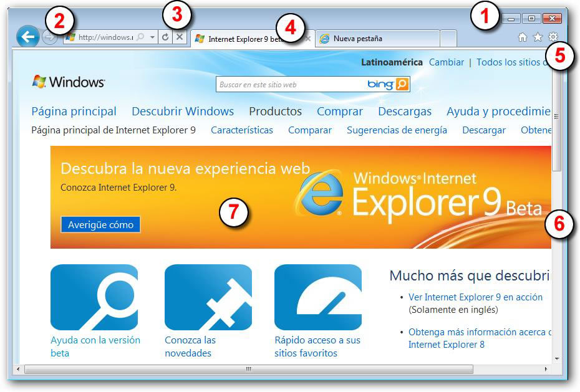Click the magnifier 'Ayuda con la versión beta' tile
The image size is (580, 392).
tap(94, 297)
